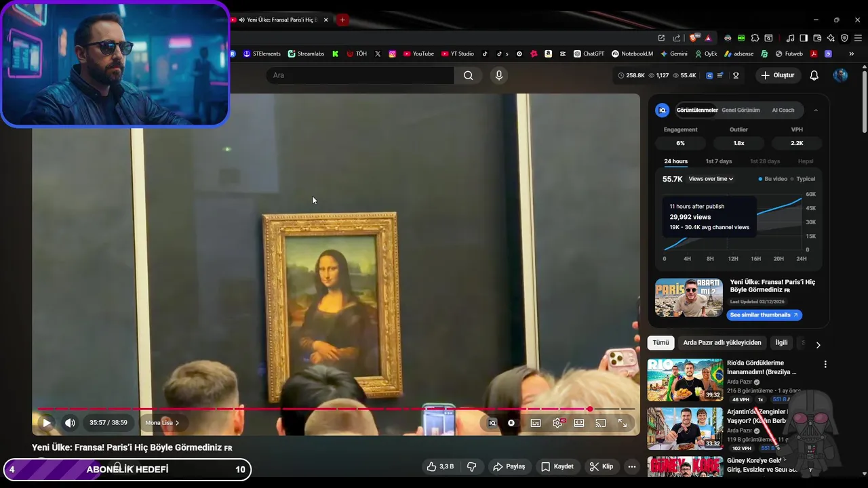Open the ChatGPT bookmark
868x488 pixels.
coord(589,54)
